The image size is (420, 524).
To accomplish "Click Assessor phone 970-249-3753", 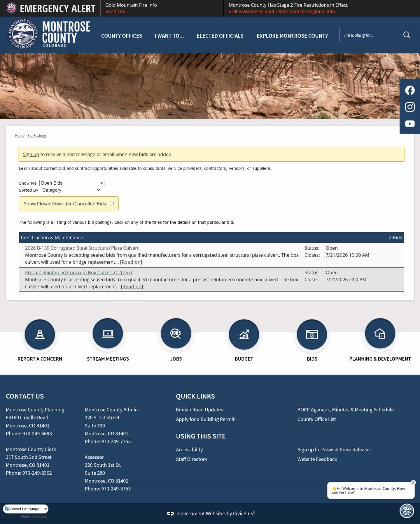I will [x=116, y=489].
